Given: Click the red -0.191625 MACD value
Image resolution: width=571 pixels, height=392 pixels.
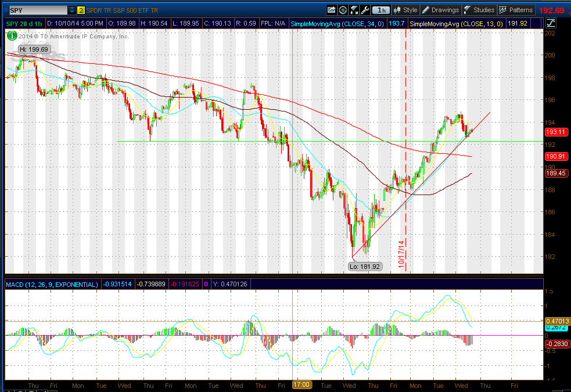Looking at the screenshot, I should coord(185,284).
